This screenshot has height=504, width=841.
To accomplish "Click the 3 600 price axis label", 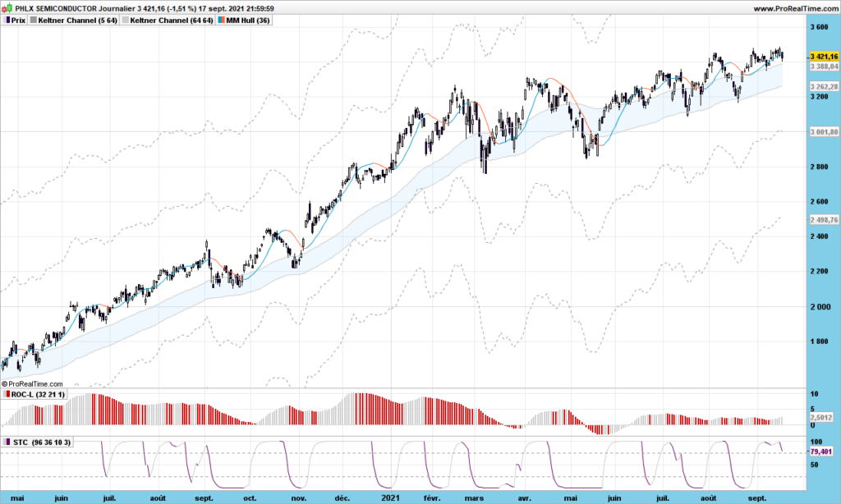I will (819, 27).
